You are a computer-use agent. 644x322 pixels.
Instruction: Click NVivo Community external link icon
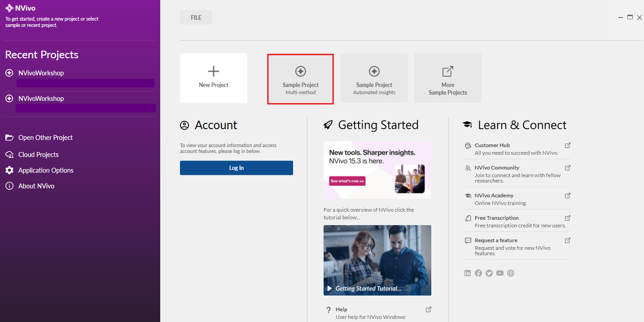tap(568, 168)
